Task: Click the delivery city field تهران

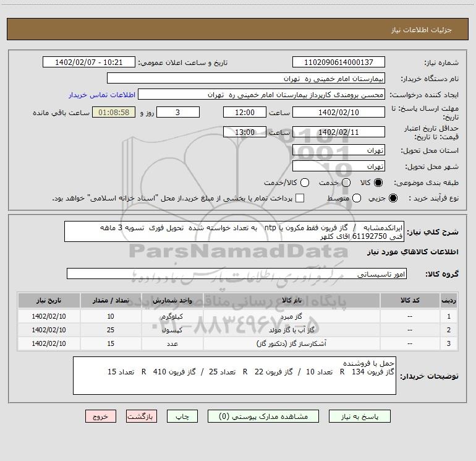Action: pos(339,166)
